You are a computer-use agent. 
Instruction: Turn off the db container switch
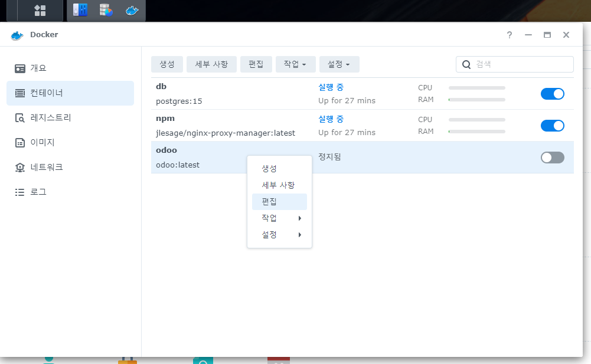552,94
